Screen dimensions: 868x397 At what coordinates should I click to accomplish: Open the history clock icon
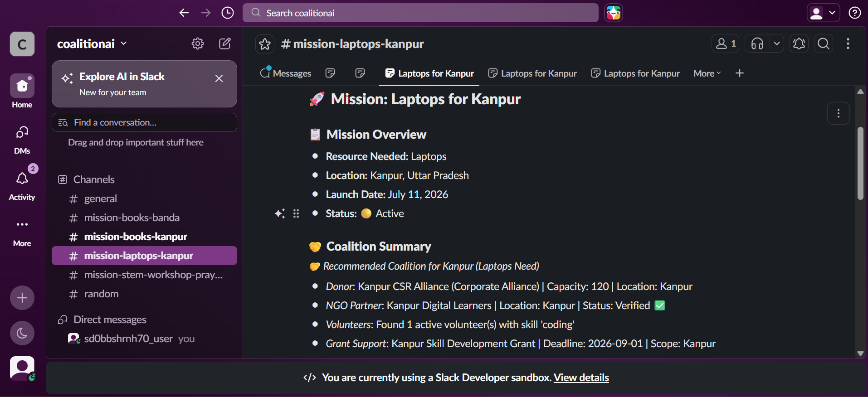pos(228,13)
